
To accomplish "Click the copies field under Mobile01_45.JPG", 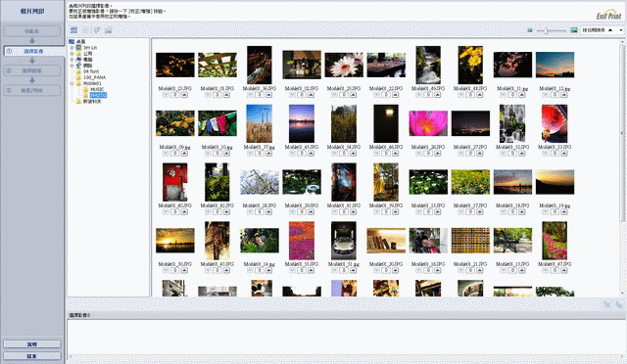I will [x=302, y=154].
